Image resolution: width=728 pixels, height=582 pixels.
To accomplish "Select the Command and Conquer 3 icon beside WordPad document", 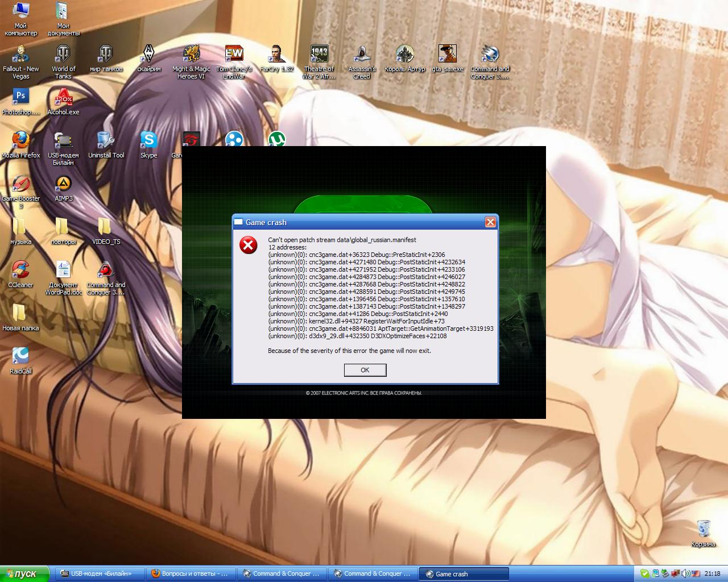I will click(x=106, y=278).
